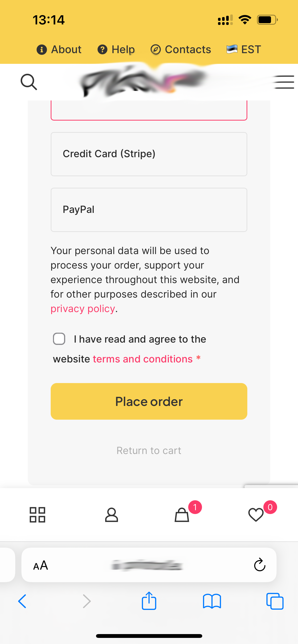Open the categories grid icon

tap(37, 515)
